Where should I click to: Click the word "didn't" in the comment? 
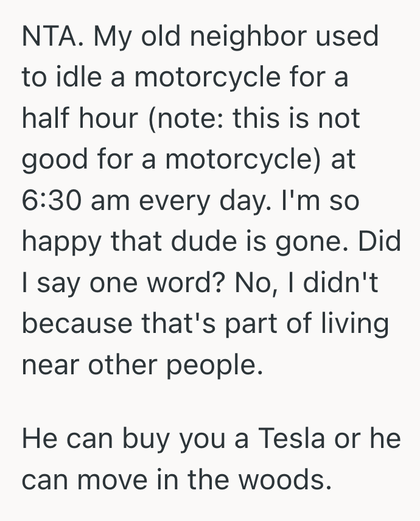(x=343, y=283)
